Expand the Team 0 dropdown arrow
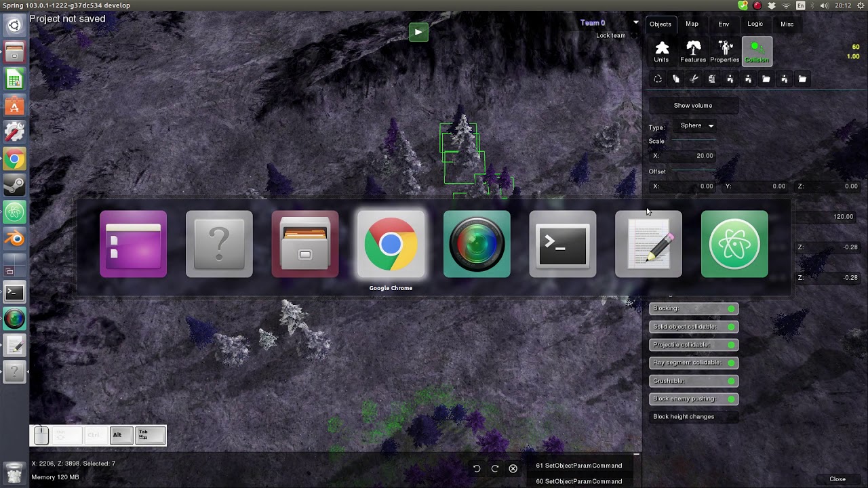Image resolution: width=868 pixels, height=488 pixels. coord(635,23)
